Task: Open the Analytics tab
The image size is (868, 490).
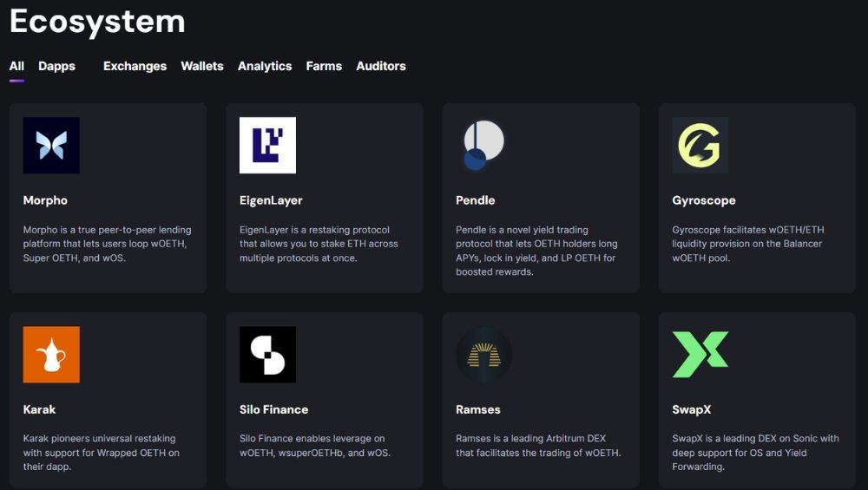Action: 265,66
